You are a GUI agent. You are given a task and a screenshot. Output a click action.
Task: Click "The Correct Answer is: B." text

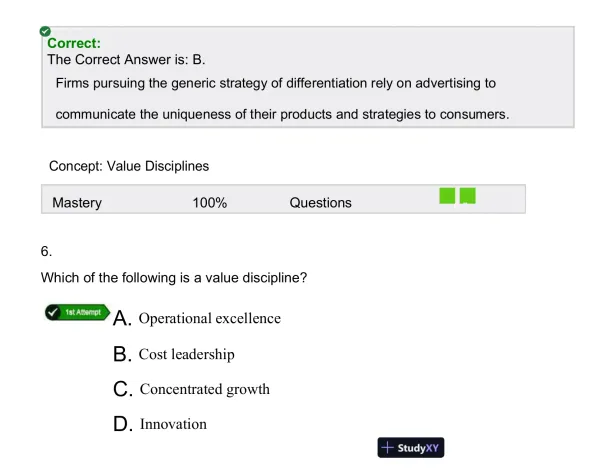pyautogui.click(x=126, y=61)
